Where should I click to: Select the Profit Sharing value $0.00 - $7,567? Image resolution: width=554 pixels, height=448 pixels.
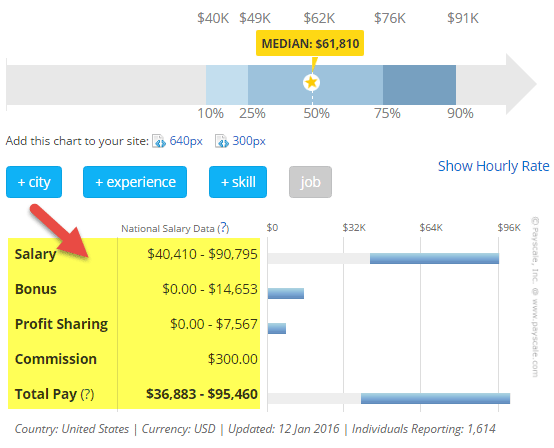214,324
